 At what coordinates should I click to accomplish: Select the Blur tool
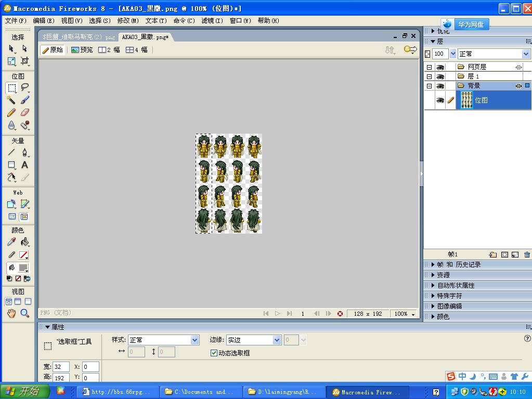tap(11, 125)
